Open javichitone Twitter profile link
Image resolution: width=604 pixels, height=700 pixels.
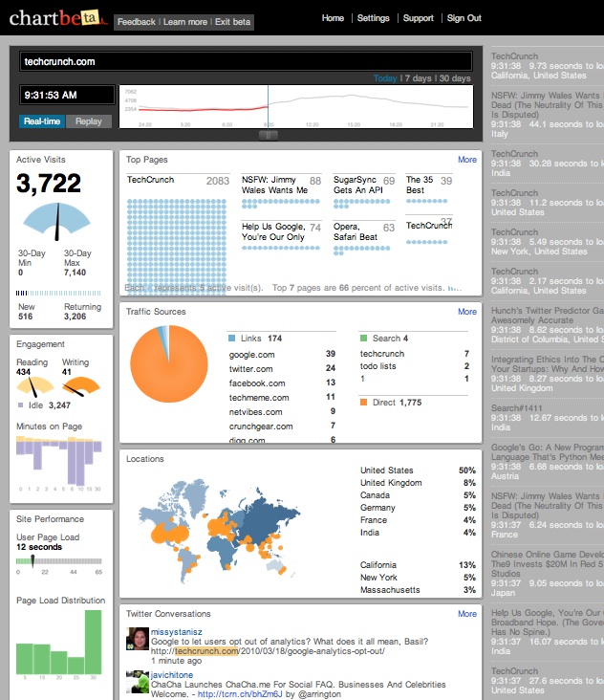[x=172, y=675]
